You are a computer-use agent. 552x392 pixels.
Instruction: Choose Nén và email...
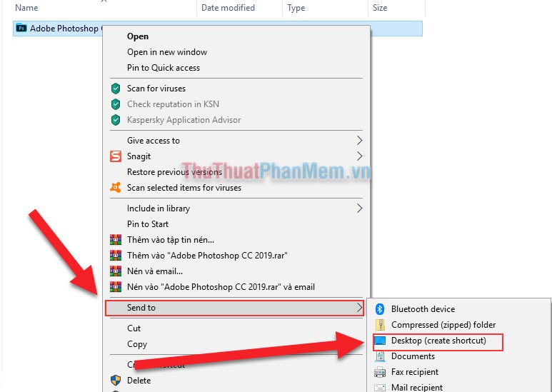point(155,271)
